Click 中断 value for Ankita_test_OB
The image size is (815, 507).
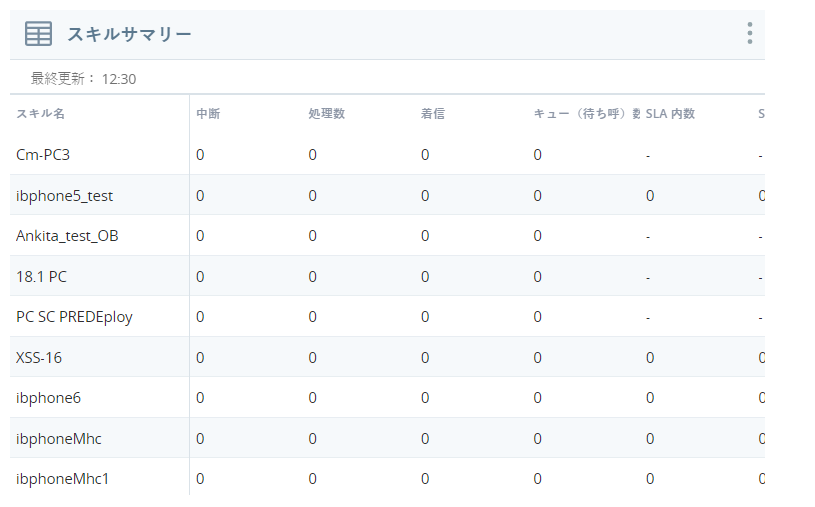pos(200,236)
